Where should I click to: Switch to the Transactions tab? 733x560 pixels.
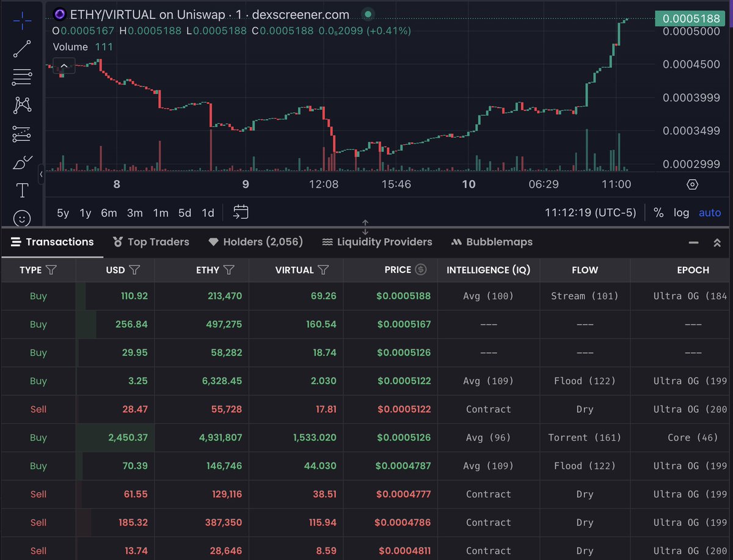52,242
